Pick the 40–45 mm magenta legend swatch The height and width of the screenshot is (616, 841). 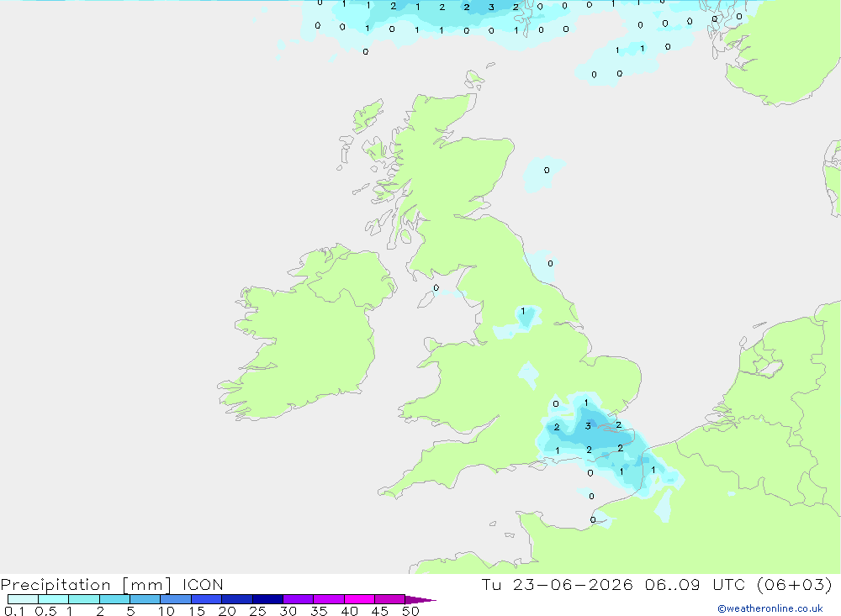[x=359, y=599]
